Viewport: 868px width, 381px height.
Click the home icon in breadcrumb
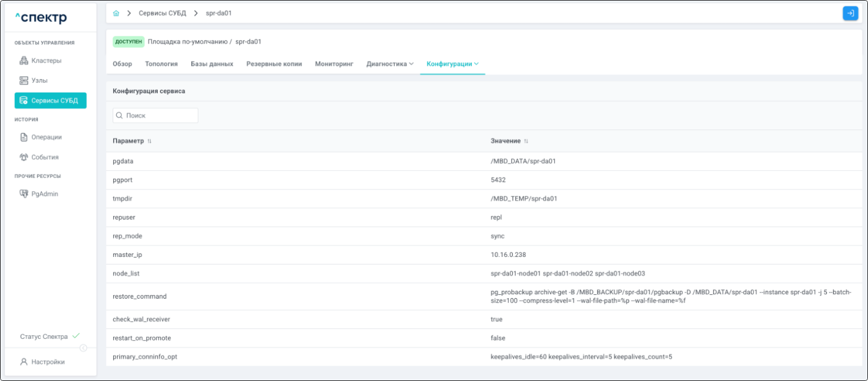[x=116, y=13]
